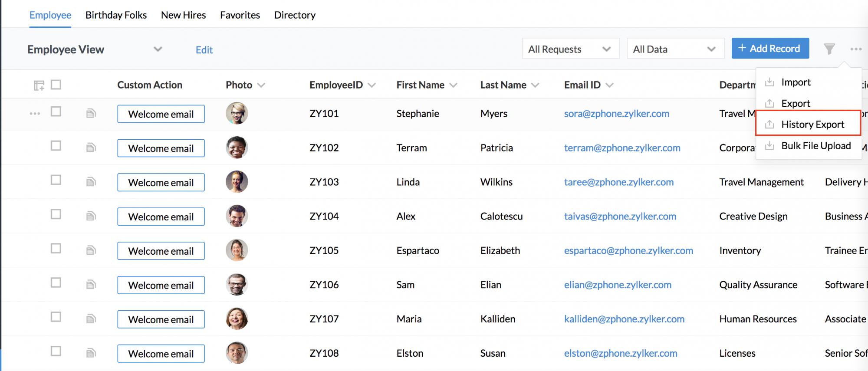This screenshot has height=371, width=868.
Task: Send Welcome email to Elston
Action: point(161,354)
